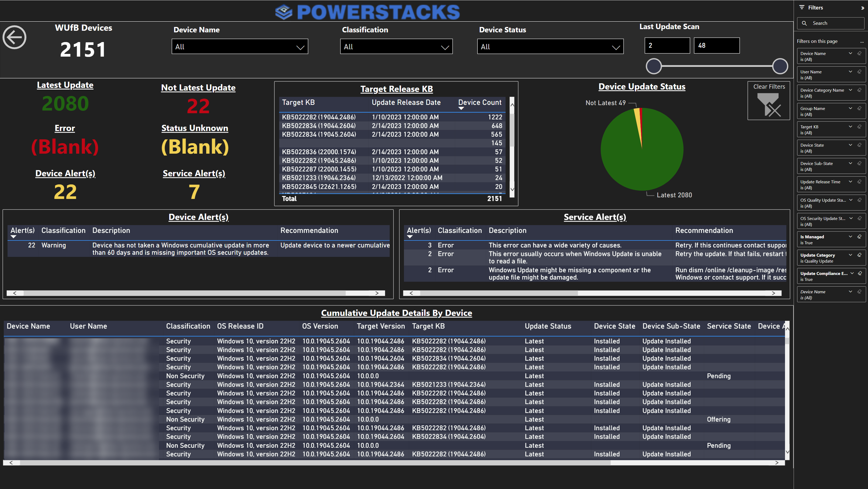Expand the Is Managed filter card chevron
The height and width of the screenshot is (489, 868).
click(x=850, y=237)
